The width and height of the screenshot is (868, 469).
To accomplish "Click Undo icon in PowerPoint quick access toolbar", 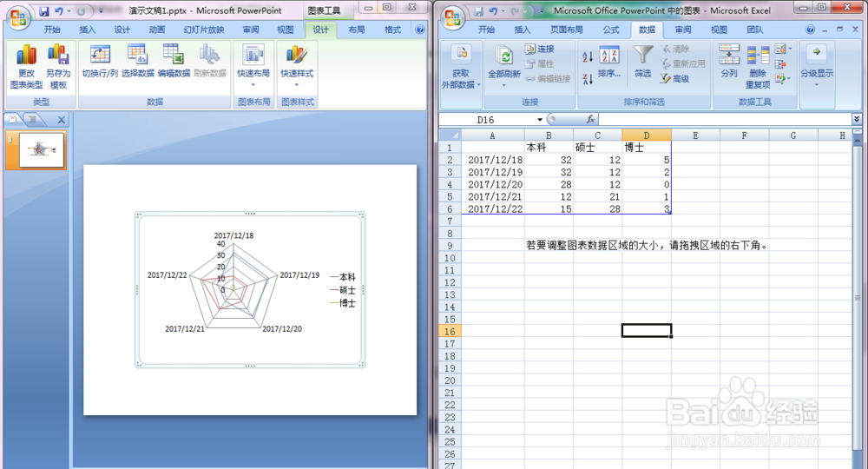I will 59,11.
